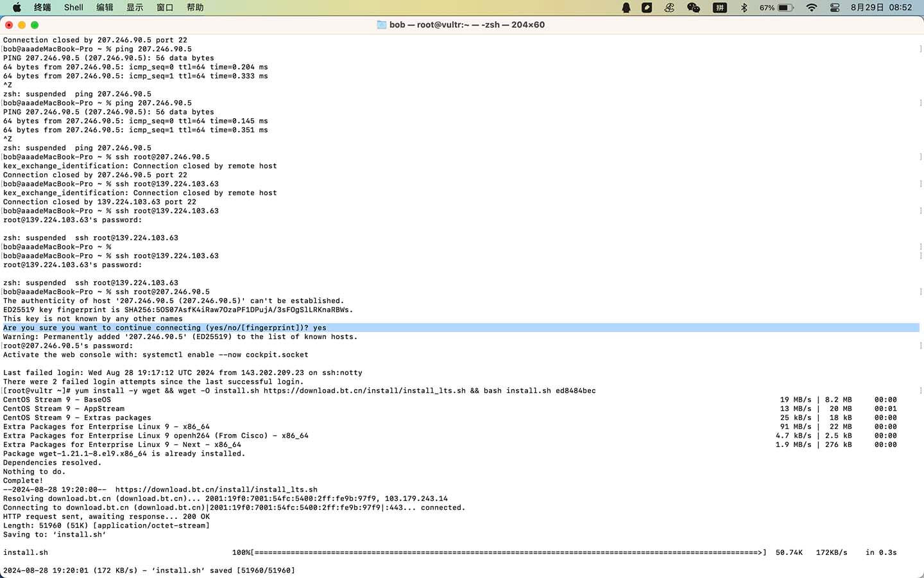Close the Terminal window with the red button

[9, 25]
